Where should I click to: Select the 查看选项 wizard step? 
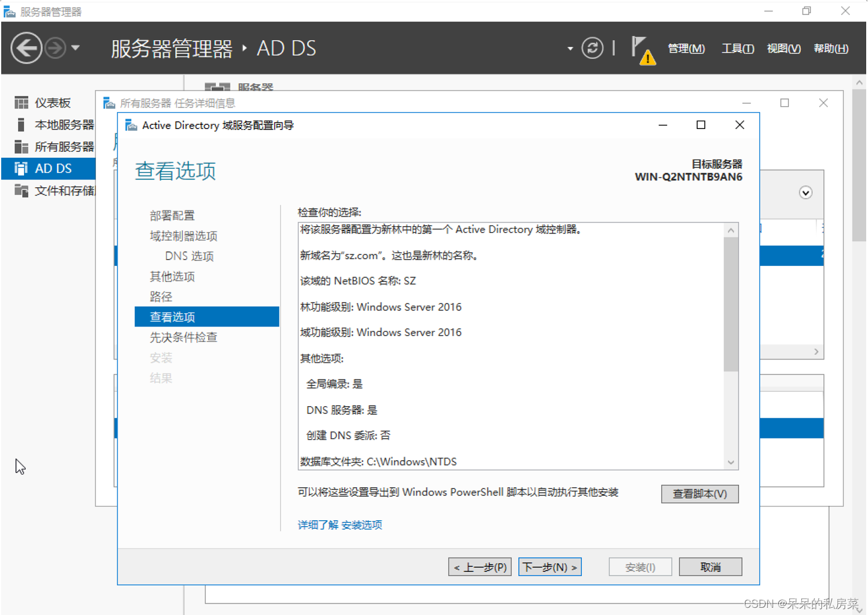207,317
